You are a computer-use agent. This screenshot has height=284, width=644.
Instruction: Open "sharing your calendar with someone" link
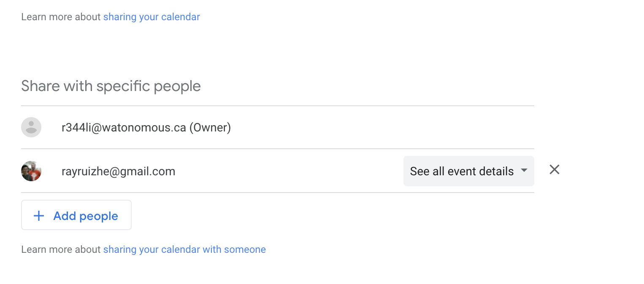click(x=184, y=249)
